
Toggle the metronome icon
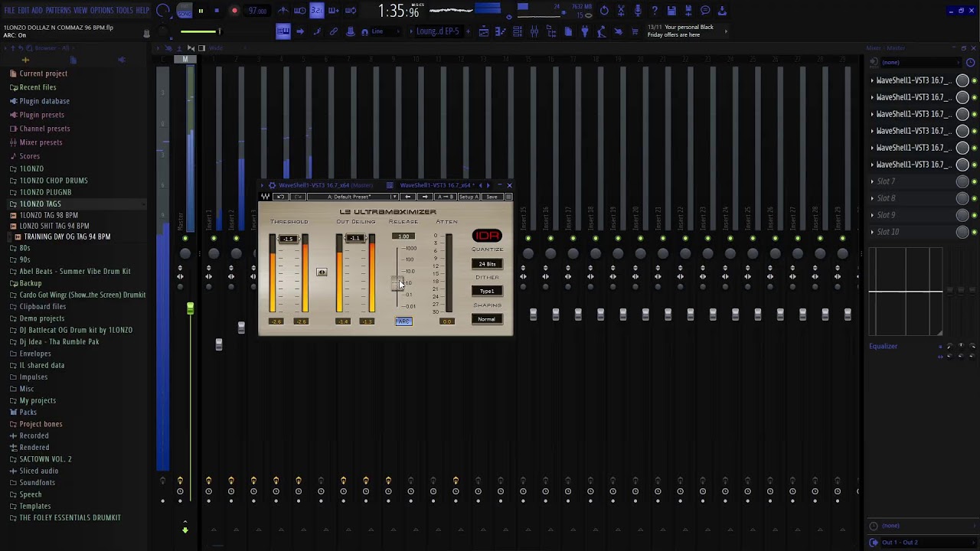[x=283, y=11]
